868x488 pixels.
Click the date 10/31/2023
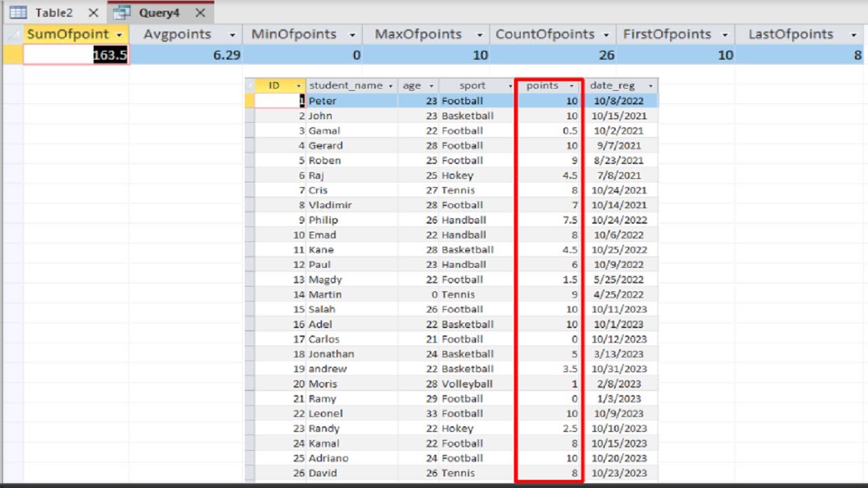click(619, 369)
